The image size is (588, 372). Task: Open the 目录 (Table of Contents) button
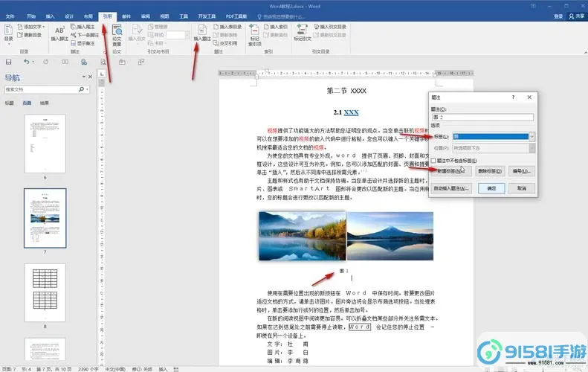(9, 33)
